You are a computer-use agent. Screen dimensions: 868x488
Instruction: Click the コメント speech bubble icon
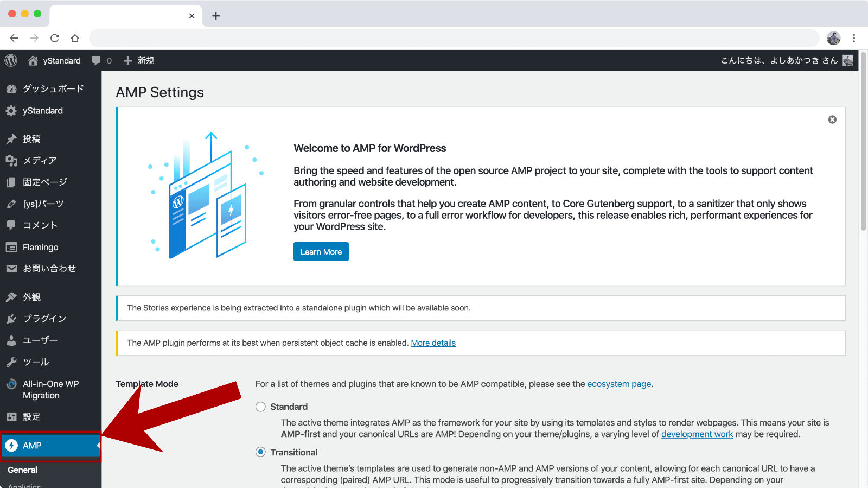click(11, 225)
